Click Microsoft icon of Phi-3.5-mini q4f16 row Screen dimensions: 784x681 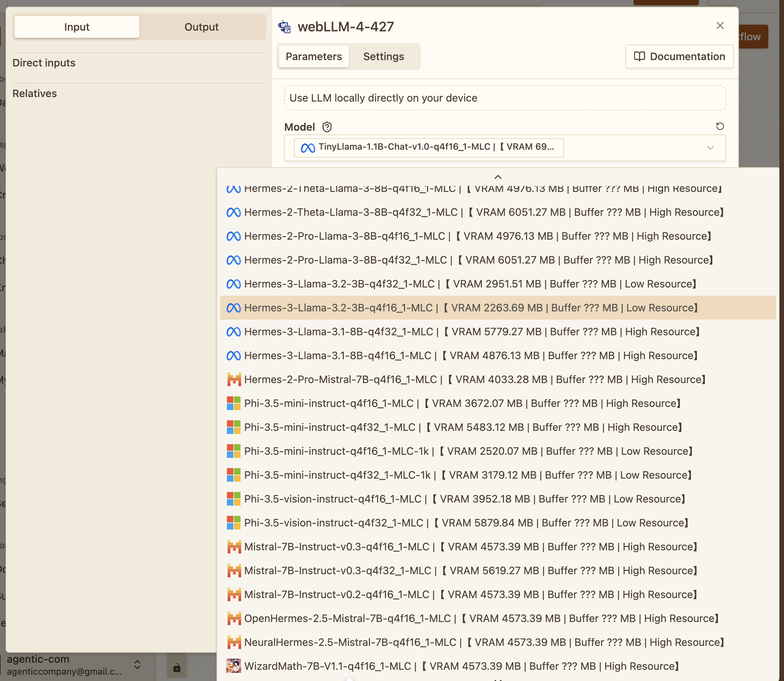click(x=234, y=403)
